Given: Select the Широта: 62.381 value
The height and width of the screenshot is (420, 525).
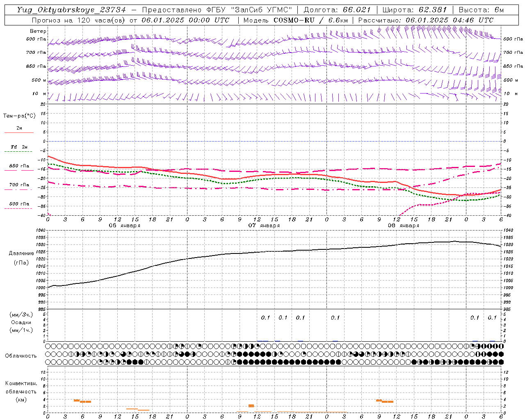Looking at the screenshot, I should 415,10.
